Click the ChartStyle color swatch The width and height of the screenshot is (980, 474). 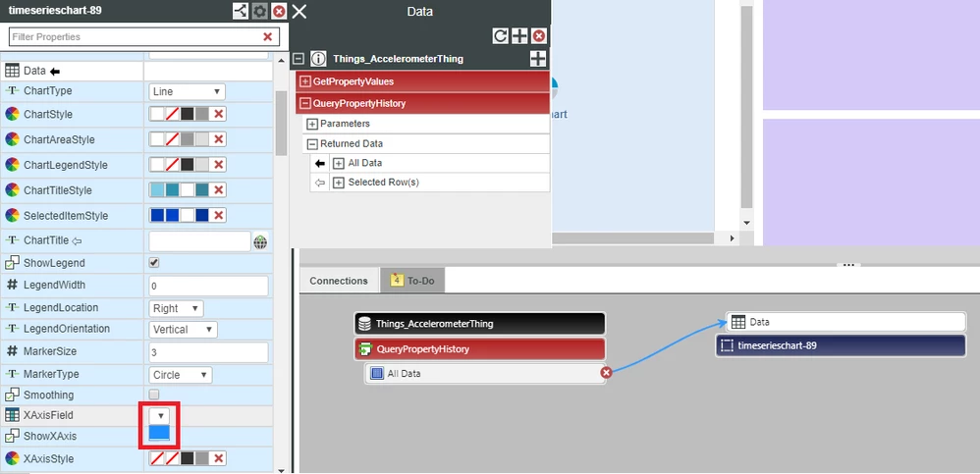click(x=180, y=114)
